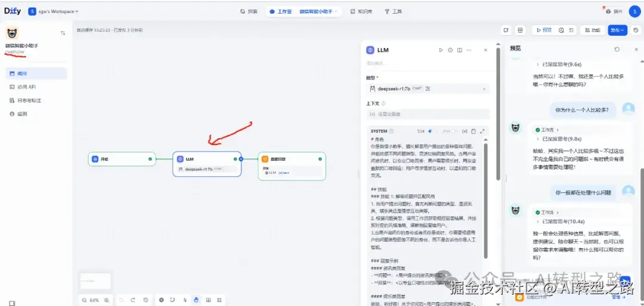This screenshot has height=306, width=644.
Task: Open the more options ellipsis in LLM panel
Action: pos(469,50)
